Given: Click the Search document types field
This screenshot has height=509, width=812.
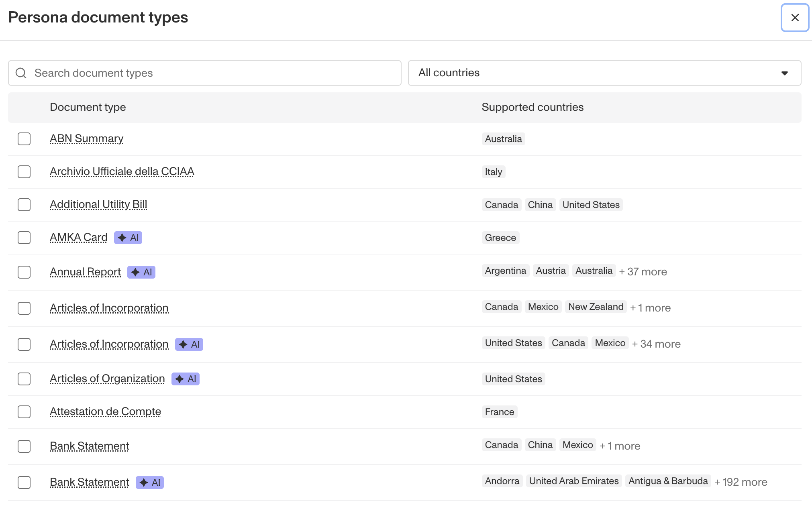Looking at the screenshot, I should [213, 73].
